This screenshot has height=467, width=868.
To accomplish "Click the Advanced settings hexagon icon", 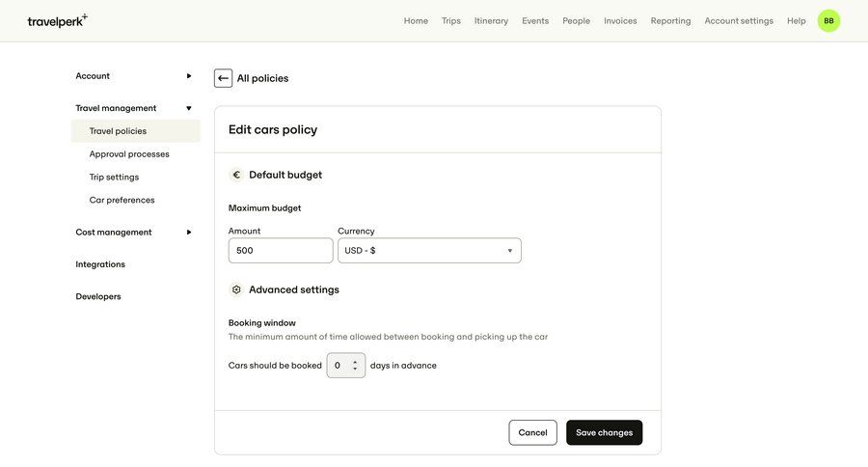I will [x=236, y=289].
